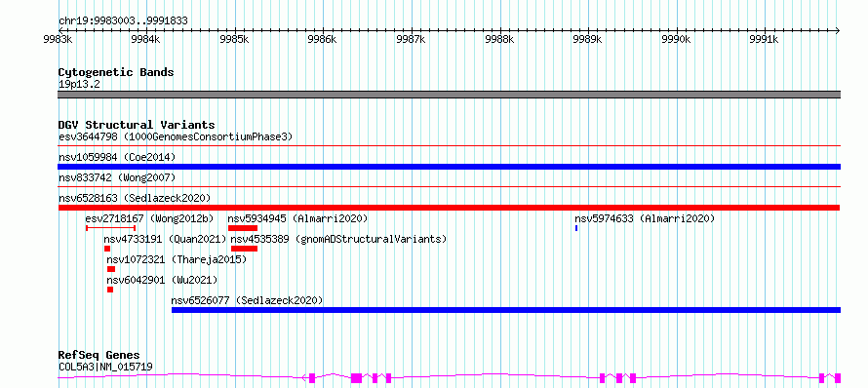Open the nsv6526077 (Sedlazeck2020) label
This screenshot has width=868, height=388.
247,300
